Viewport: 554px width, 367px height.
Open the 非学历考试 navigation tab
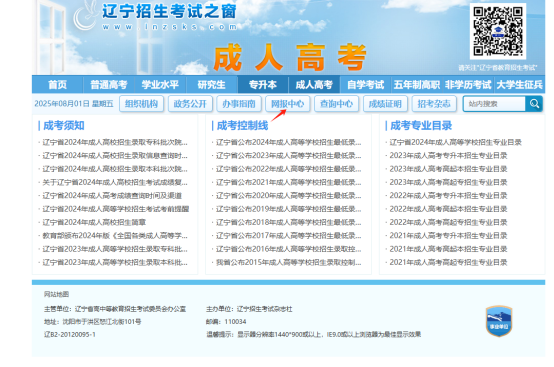pos(468,85)
